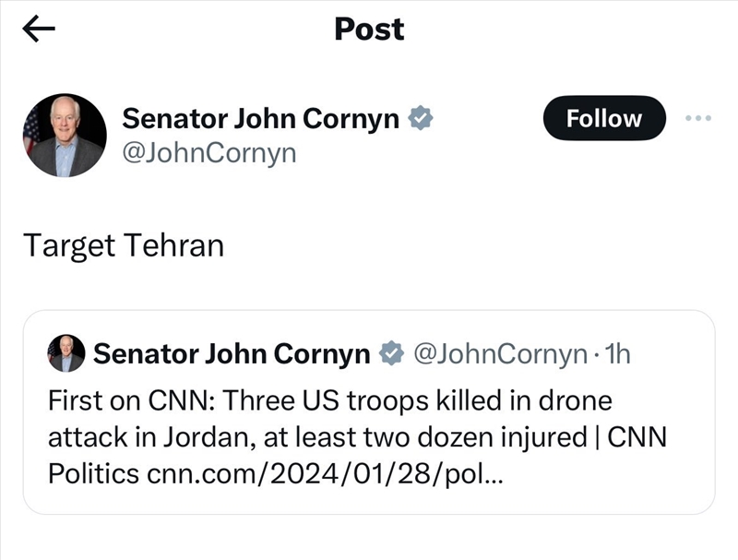Click the verified badge beside the main name

pyautogui.click(x=422, y=118)
